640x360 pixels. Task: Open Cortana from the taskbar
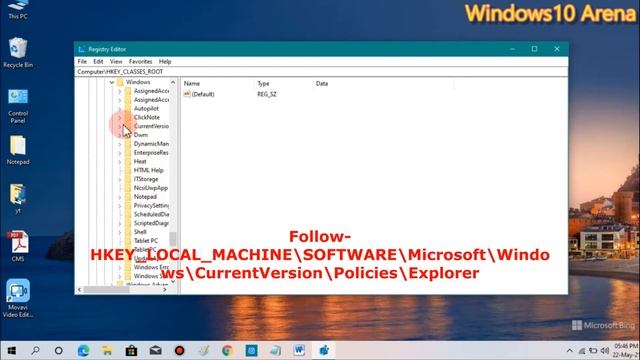[59, 351]
